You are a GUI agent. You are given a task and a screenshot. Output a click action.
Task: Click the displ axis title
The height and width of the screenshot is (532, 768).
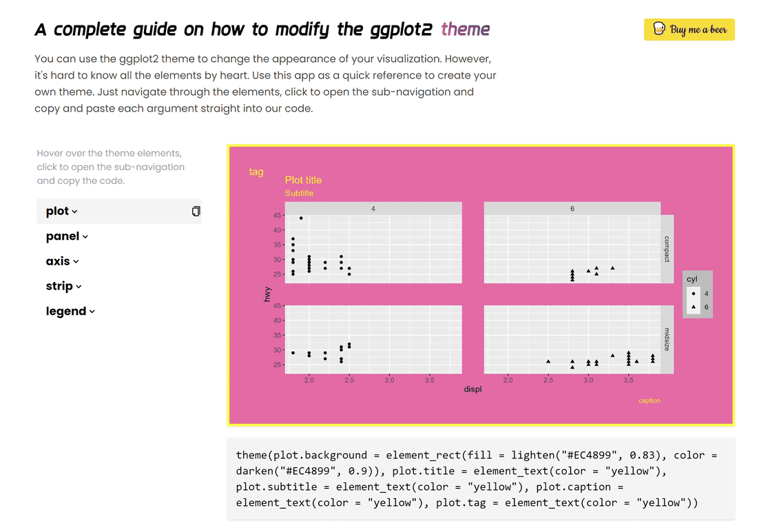(472, 389)
